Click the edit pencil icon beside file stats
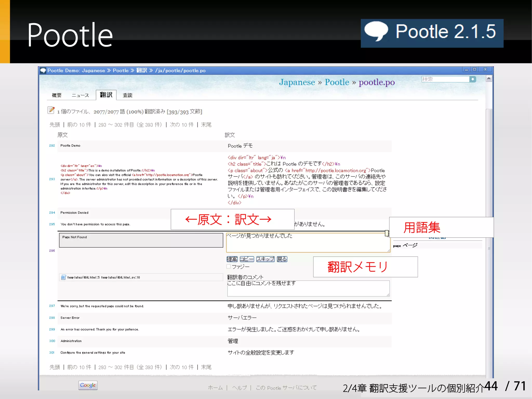This screenshot has width=532, height=399. click(51, 110)
